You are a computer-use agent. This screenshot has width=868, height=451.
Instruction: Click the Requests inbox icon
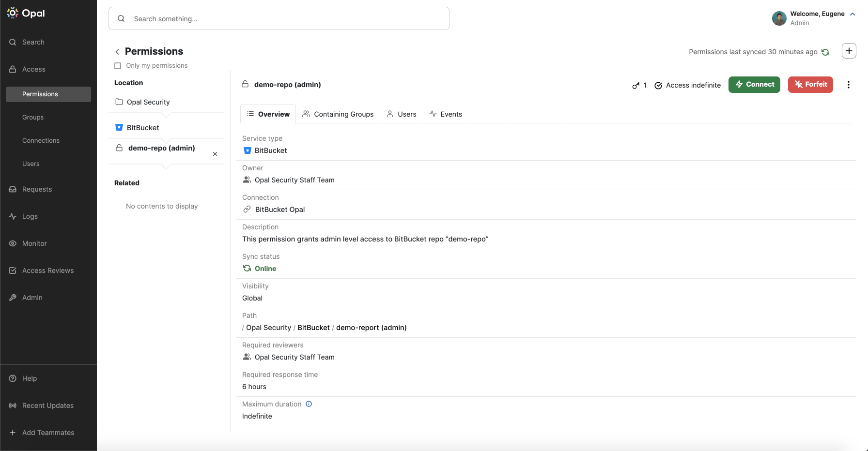pyautogui.click(x=13, y=189)
